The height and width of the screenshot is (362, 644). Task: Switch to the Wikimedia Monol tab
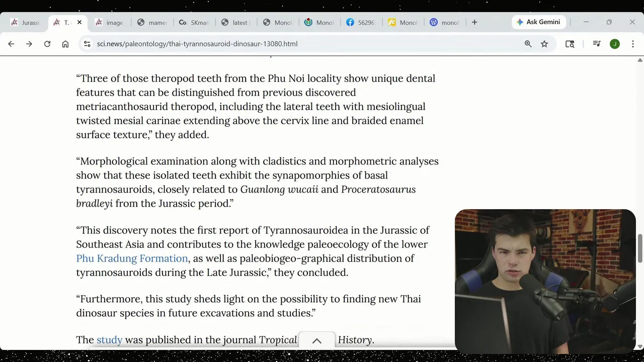click(x=319, y=22)
